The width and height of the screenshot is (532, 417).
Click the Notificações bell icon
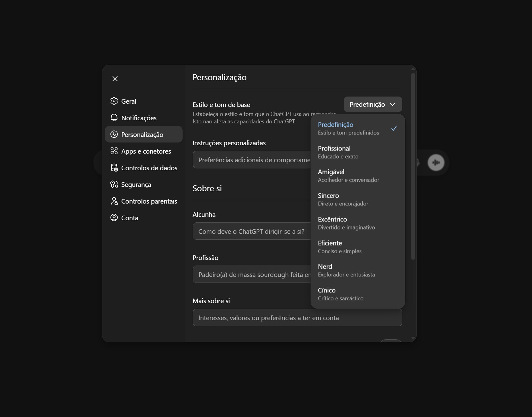pyautogui.click(x=114, y=118)
